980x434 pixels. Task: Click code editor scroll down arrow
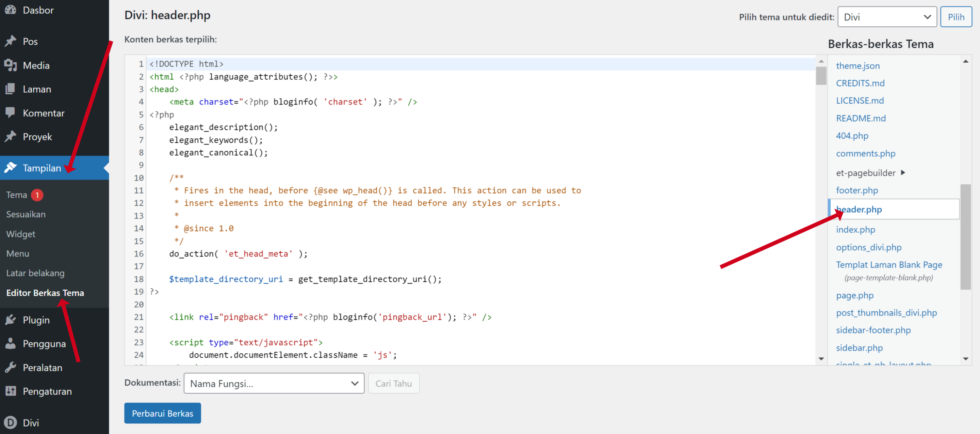pos(821,359)
